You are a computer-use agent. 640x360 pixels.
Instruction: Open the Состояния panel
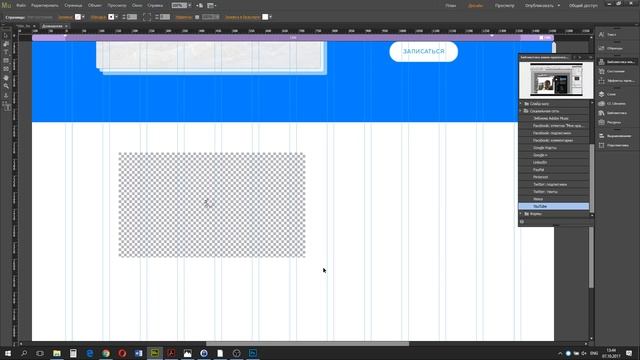[602, 71]
